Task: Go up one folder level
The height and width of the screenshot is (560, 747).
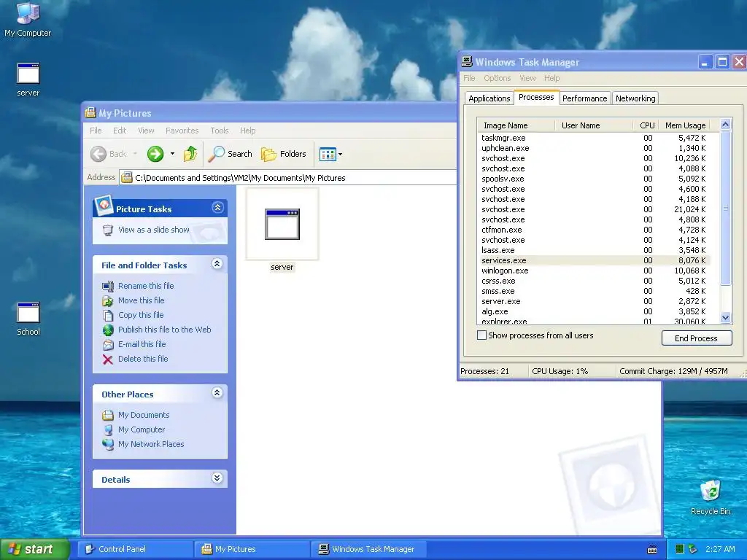Action: (x=190, y=154)
